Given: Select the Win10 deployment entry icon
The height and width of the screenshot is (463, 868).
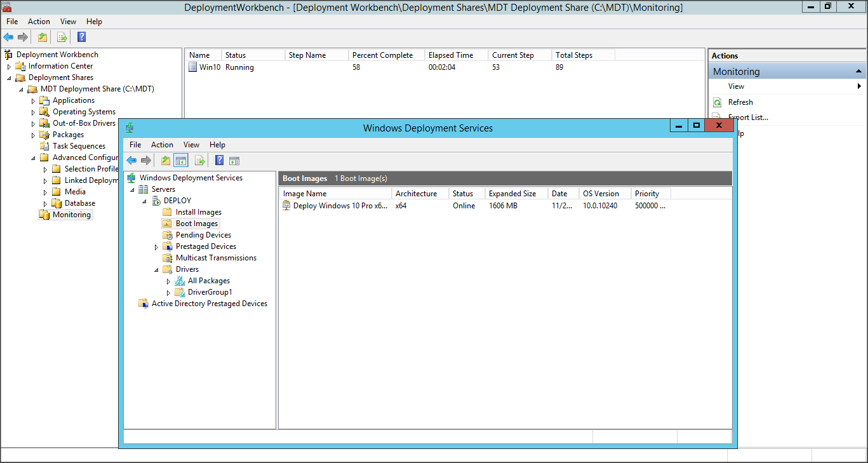Looking at the screenshot, I should point(193,67).
